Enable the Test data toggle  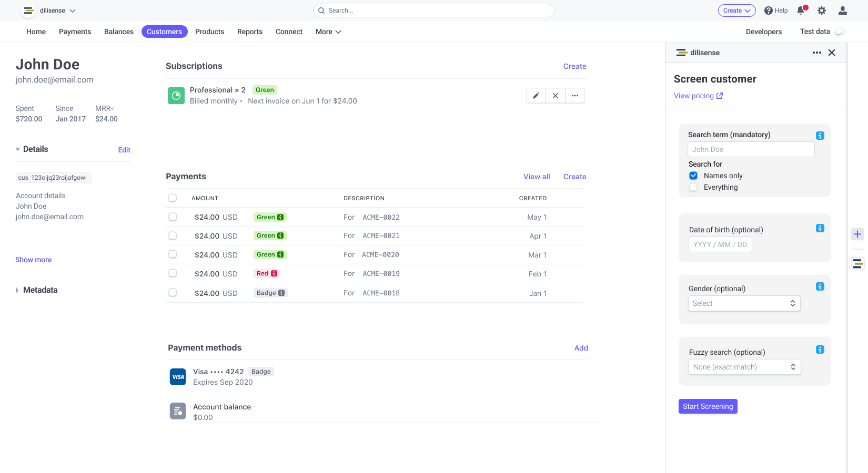coord(840,32)
